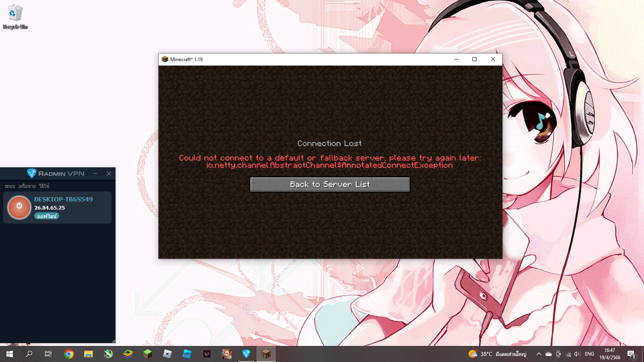Switch to Radmin VPN taskbar icon
The height and width of the screenshot is (362, 644).
246,354
